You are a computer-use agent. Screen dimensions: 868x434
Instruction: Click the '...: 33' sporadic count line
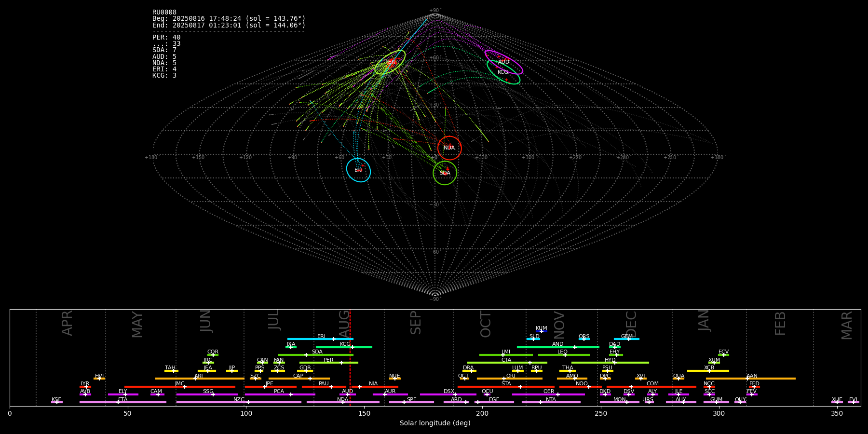tap(166, 44)
